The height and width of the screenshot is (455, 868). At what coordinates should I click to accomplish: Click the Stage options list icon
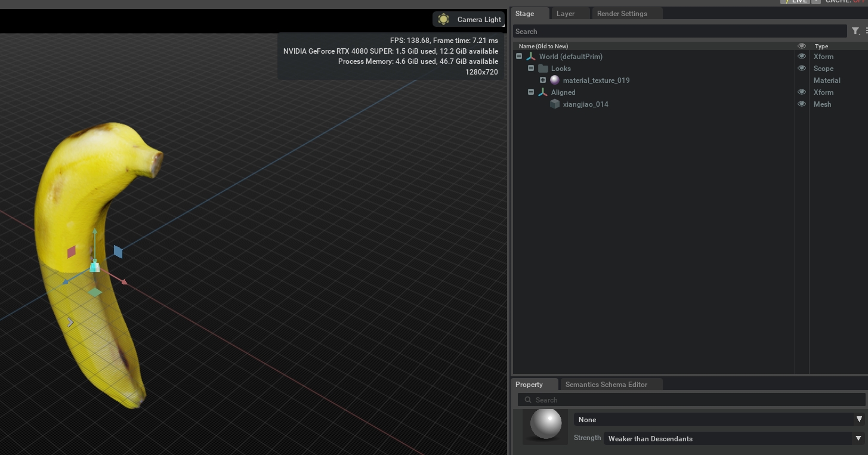coord(865,31)
